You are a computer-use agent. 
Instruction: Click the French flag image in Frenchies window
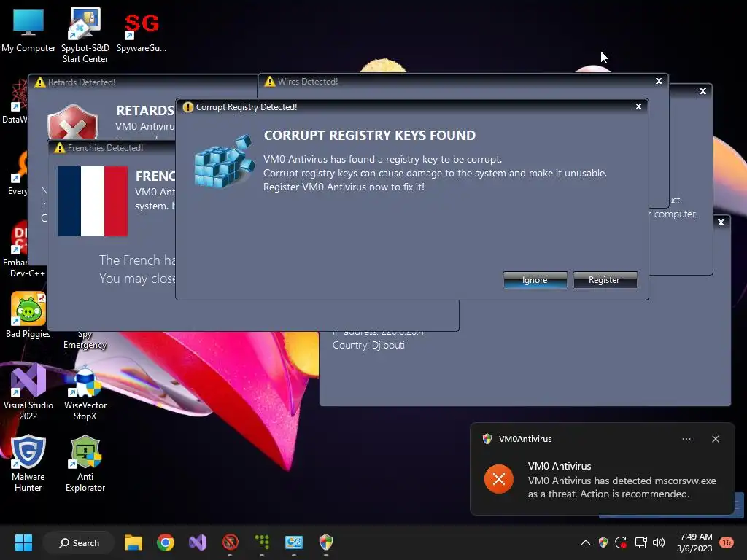tap(93, 201)
